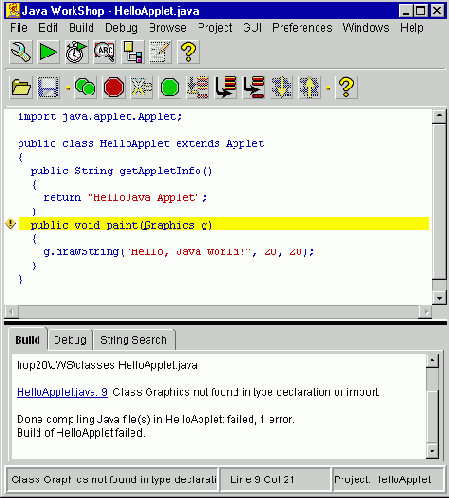
Task: Click the single green circle icon
Action: point(170,87)
